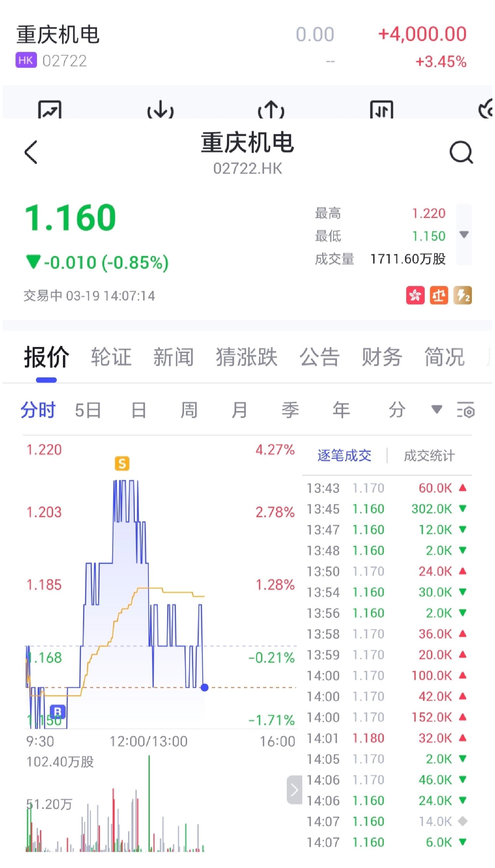This screenshot has width=495, height=868.
Task: Expand more quote details arrow beside 最低
Action: click(x=464, y=234)
